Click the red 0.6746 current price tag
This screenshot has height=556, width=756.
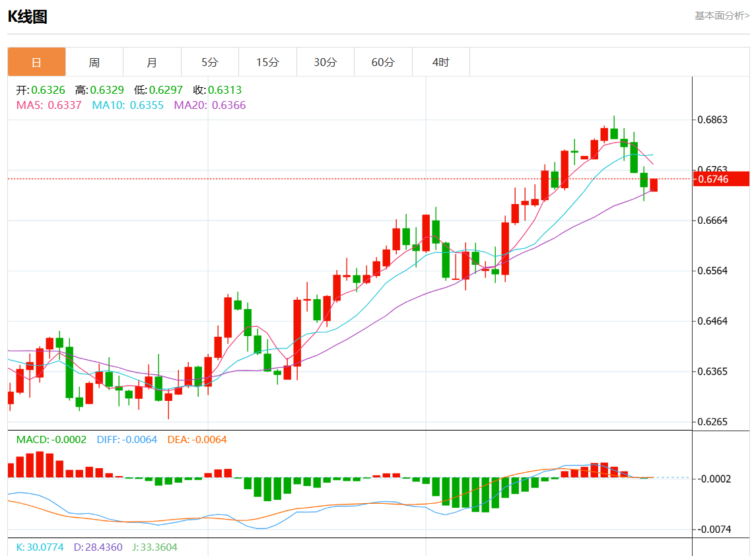tap(721, 179)
